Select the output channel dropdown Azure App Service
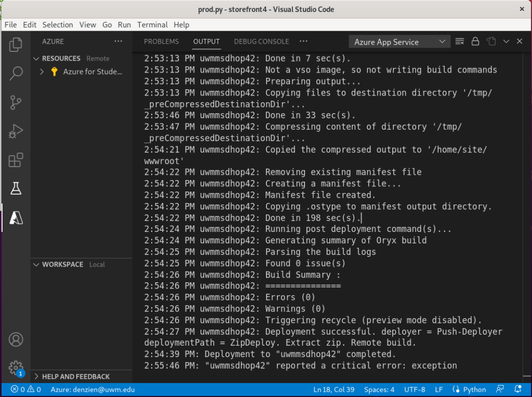 [x=400, y=42]
